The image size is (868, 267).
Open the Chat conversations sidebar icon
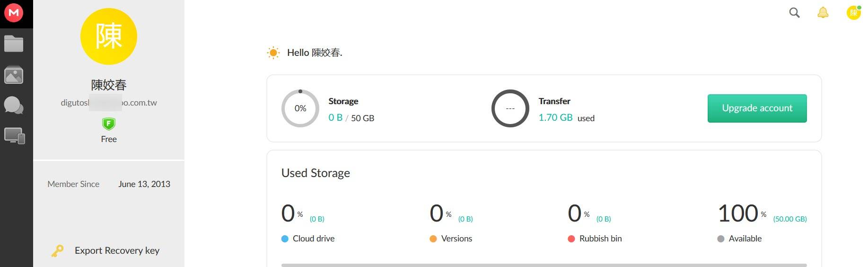pyautogui.click(x=14, y=105)
